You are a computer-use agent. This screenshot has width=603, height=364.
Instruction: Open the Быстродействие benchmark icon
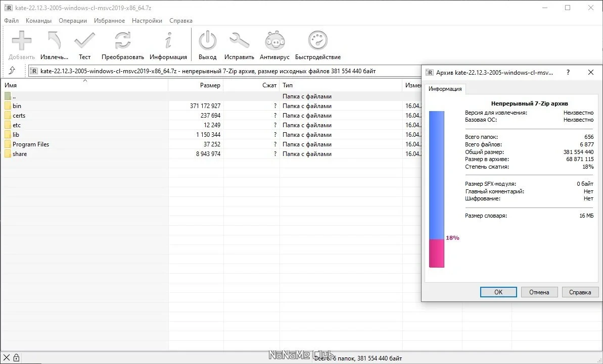tap(317, 40)
